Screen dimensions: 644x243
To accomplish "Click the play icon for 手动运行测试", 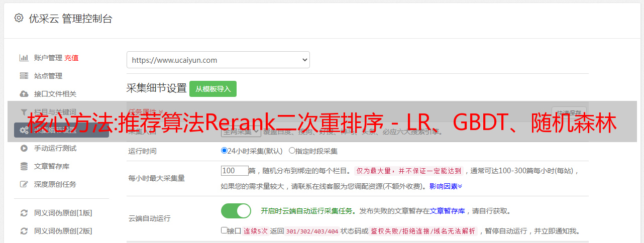I will pos(24,148).
